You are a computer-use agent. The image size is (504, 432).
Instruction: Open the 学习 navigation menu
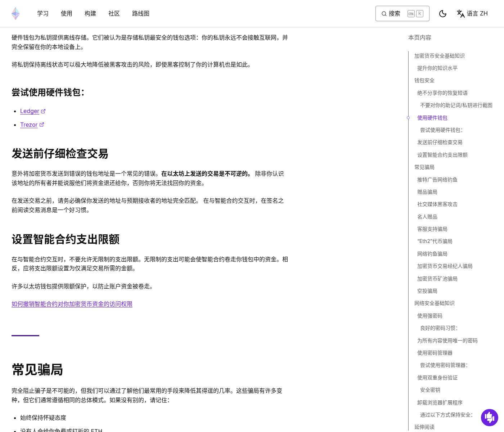(x=43, y=14)
